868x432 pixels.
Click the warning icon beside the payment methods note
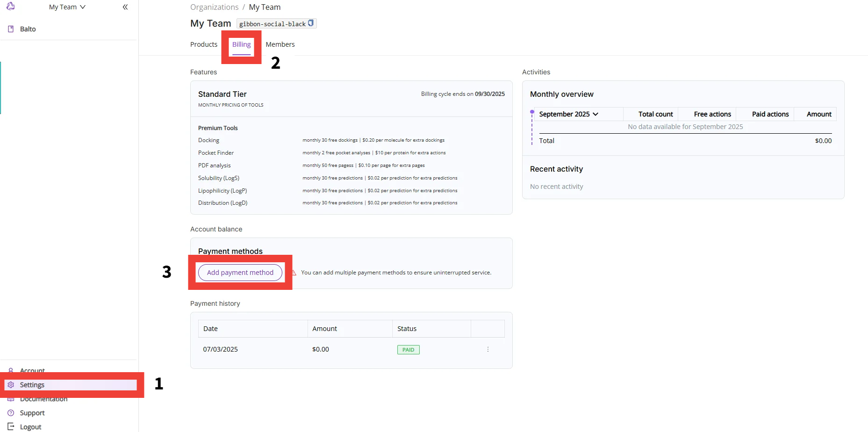[294, 273]
